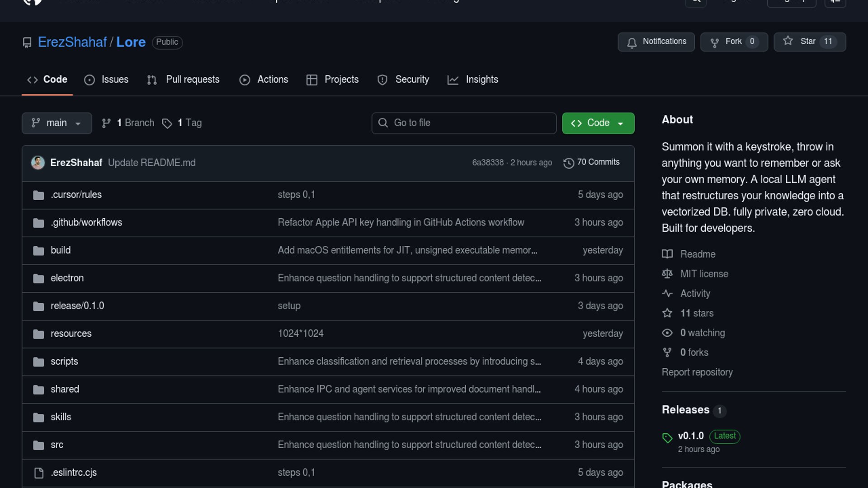Open the v0.1.0 Latest release
The height and width of the screenshot is (488, 868).
coord(691,436)
